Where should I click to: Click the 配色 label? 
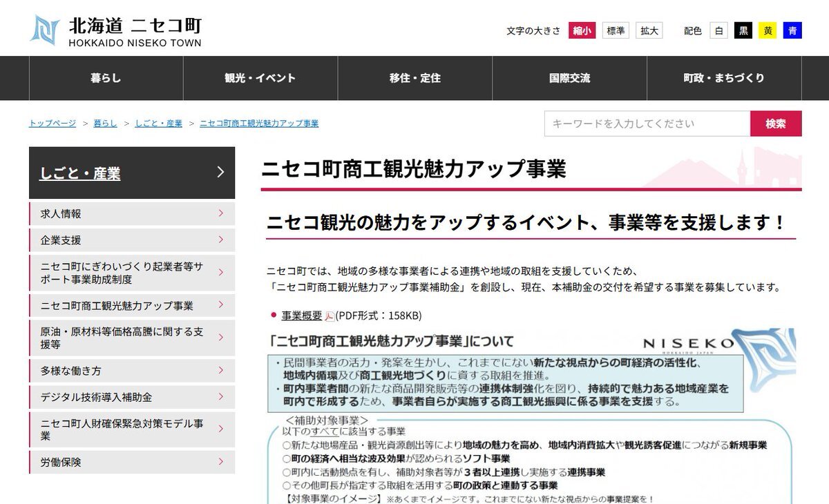point(693,31)
